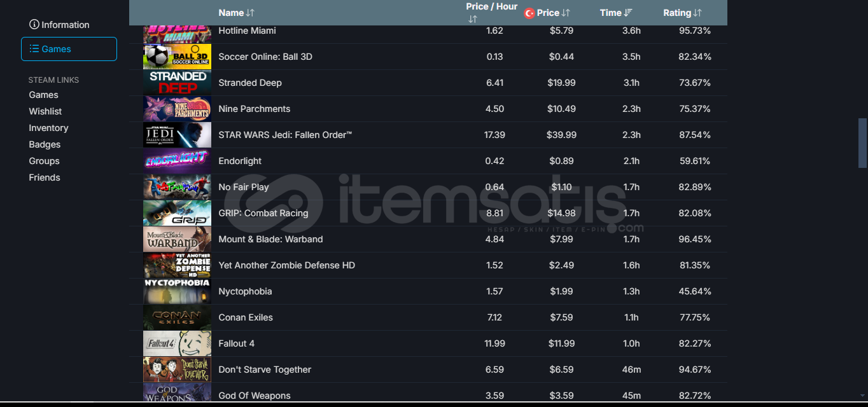868x407 pixels.
Task: Open the Groups link
Action: point(44,161)
